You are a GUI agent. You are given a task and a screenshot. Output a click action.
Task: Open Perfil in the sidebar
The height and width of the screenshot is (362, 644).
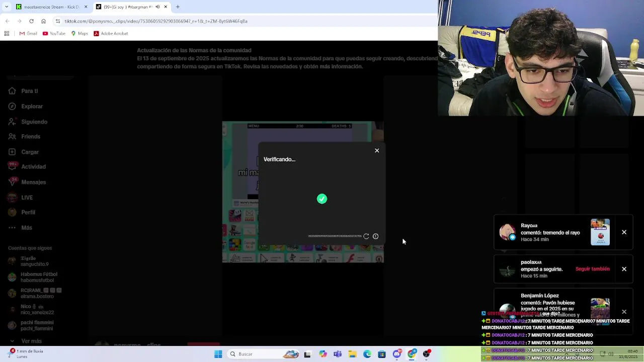click(22, 213)
